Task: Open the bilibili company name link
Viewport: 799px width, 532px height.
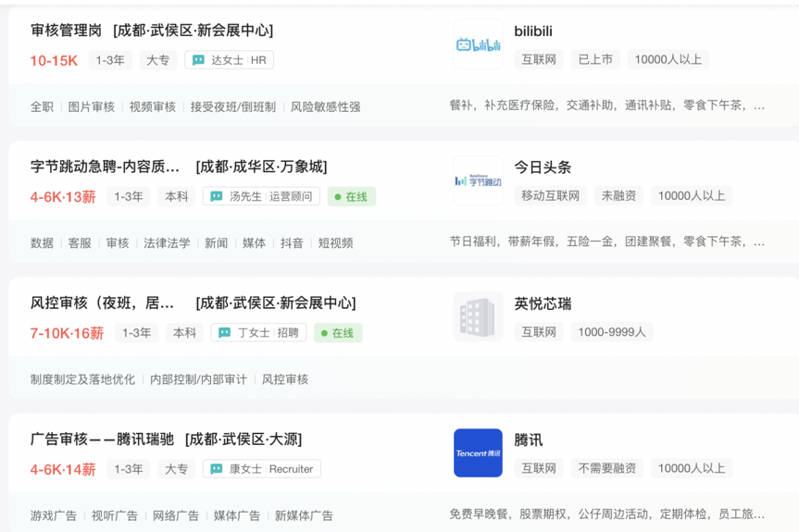Action: (533, 31)
